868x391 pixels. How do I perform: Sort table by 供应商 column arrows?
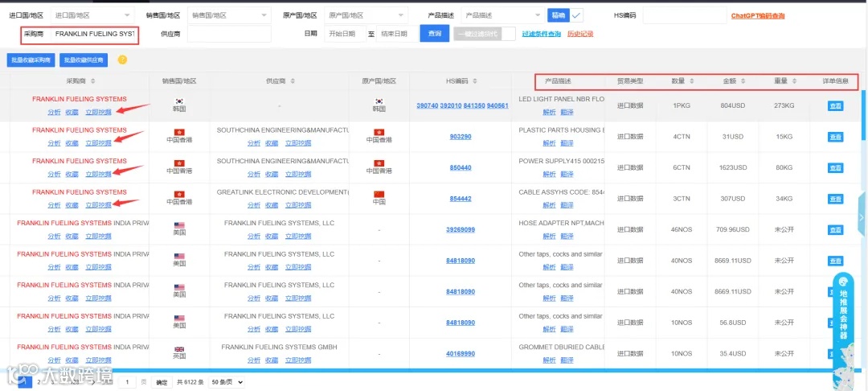click(293, 81)
